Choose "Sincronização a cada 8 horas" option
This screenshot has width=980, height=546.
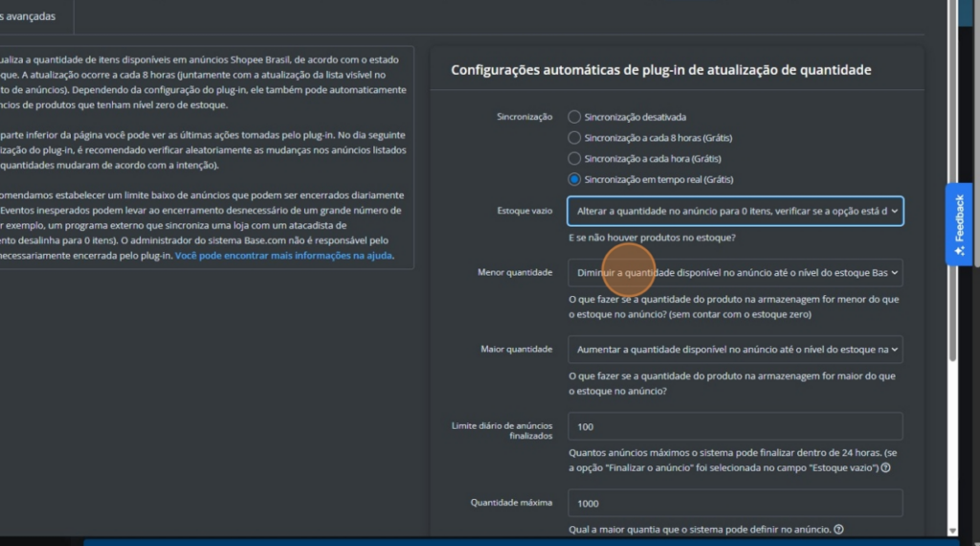[x=574, y=138]
